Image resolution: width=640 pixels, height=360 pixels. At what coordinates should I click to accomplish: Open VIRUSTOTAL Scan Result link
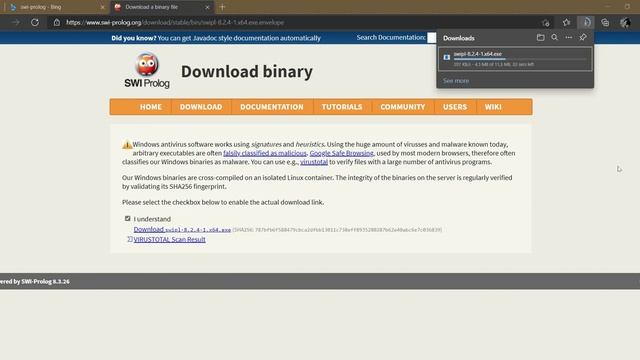pos(169,240)
